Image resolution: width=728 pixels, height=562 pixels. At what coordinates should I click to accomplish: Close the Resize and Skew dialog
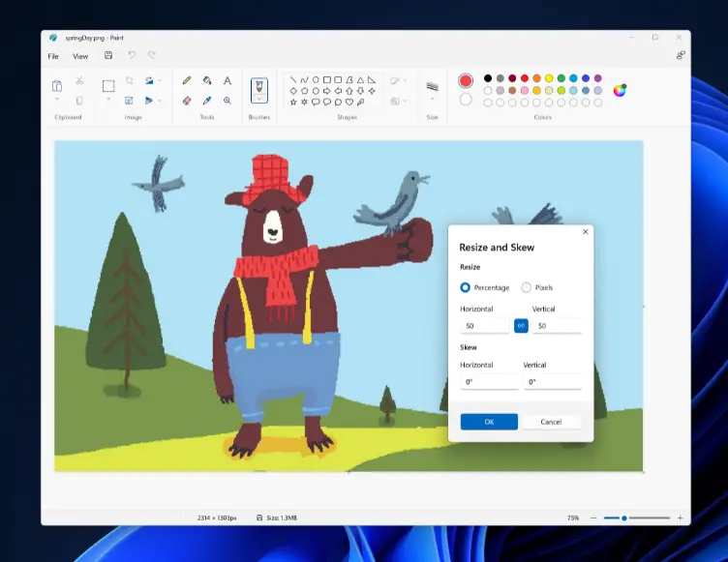pyautogui.click(x=585, y=231)
